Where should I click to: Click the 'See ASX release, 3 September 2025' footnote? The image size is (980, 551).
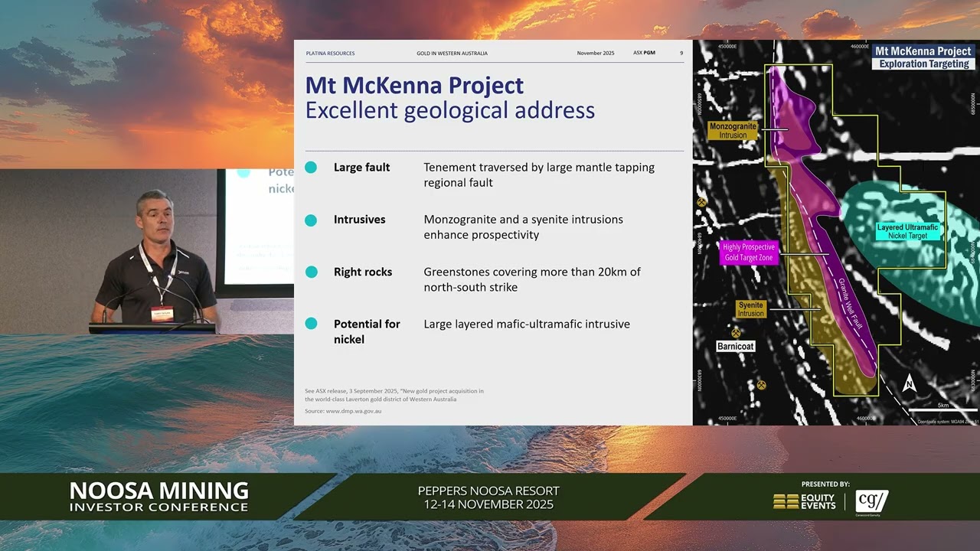(x=394, y=395)
